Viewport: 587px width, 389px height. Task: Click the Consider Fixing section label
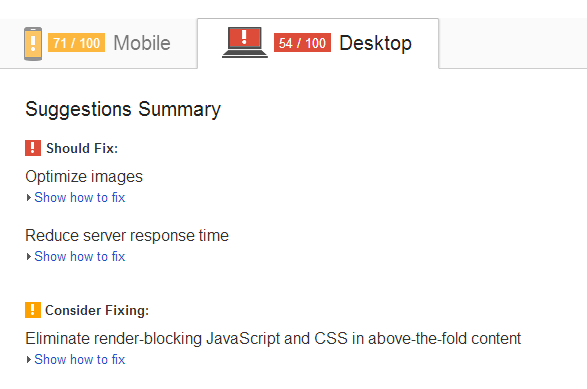pyautogui.click(x=97, y=310)
